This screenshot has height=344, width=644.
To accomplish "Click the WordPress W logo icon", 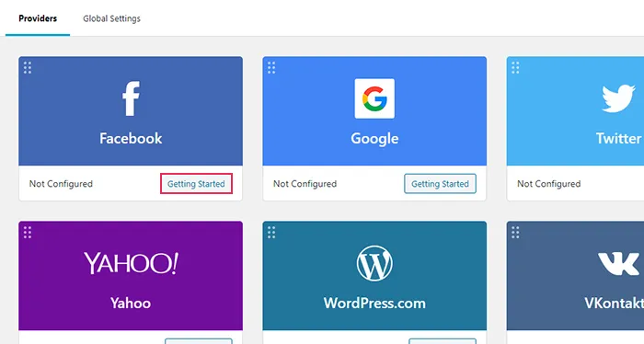I will 374,263.
